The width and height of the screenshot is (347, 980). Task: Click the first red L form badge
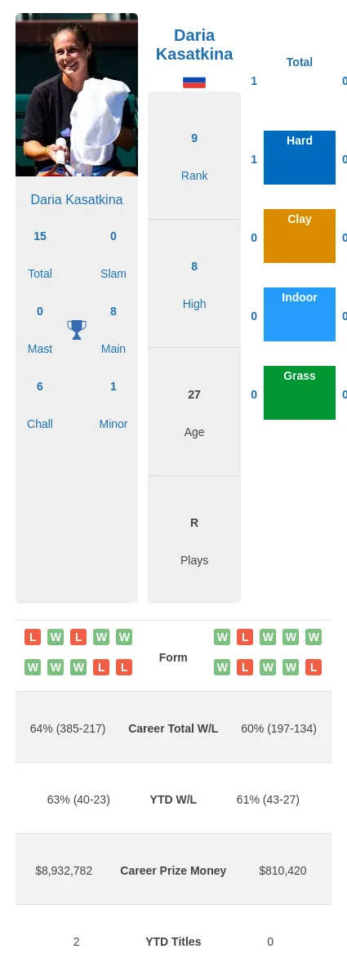33,637
